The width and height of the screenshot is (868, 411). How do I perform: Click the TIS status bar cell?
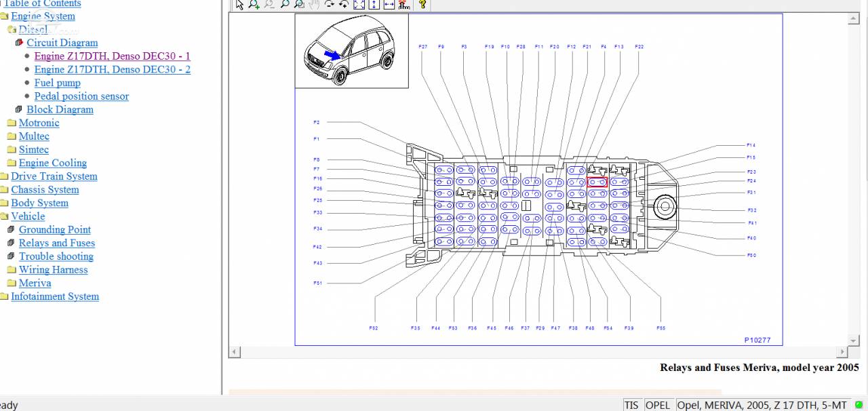tap(631, 405)
